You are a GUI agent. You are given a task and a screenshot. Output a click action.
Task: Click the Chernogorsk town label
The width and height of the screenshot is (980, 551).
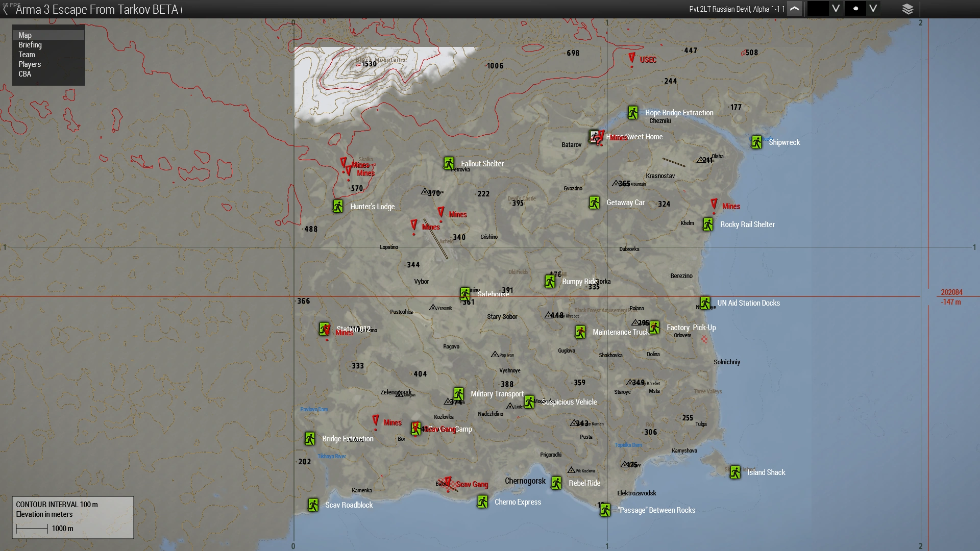[525, 481]
